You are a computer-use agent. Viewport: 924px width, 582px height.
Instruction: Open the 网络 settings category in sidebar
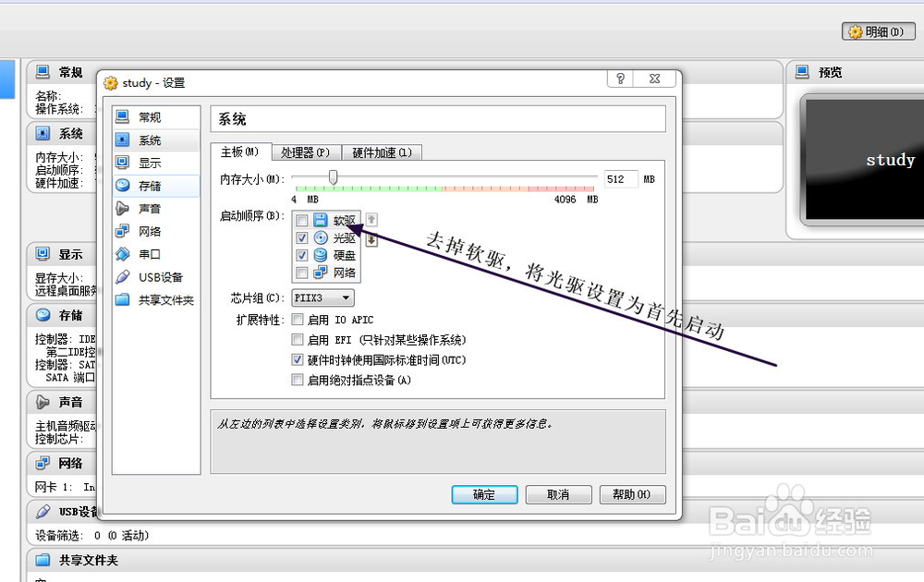coord(156,232)
